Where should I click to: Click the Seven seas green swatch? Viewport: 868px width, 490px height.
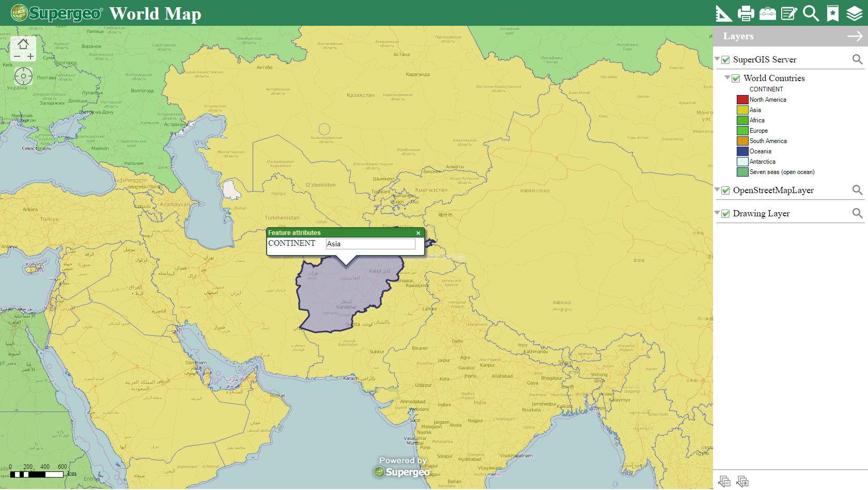(742, 172)
